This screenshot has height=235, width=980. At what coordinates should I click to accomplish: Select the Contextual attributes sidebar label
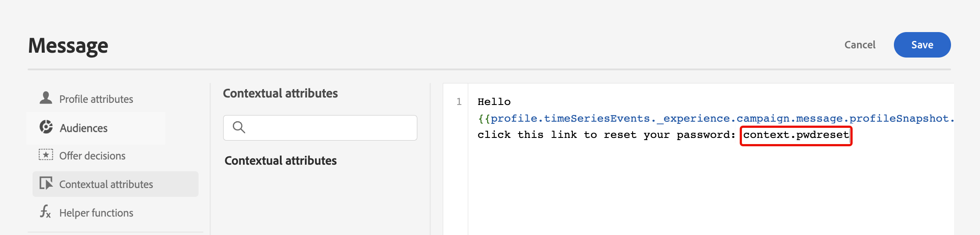tap(106, 184)
